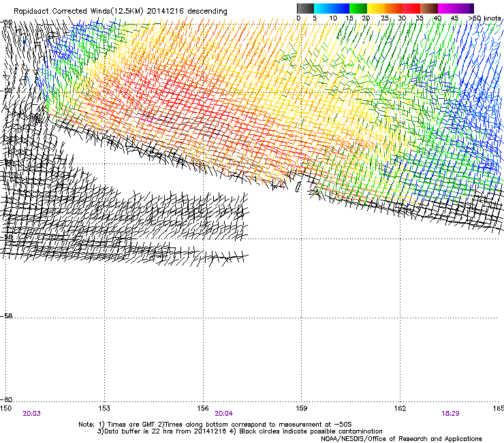This screenshot has height=443, width=504.
Task: Click the purple time label 20:04
Action: coord(223,414)
